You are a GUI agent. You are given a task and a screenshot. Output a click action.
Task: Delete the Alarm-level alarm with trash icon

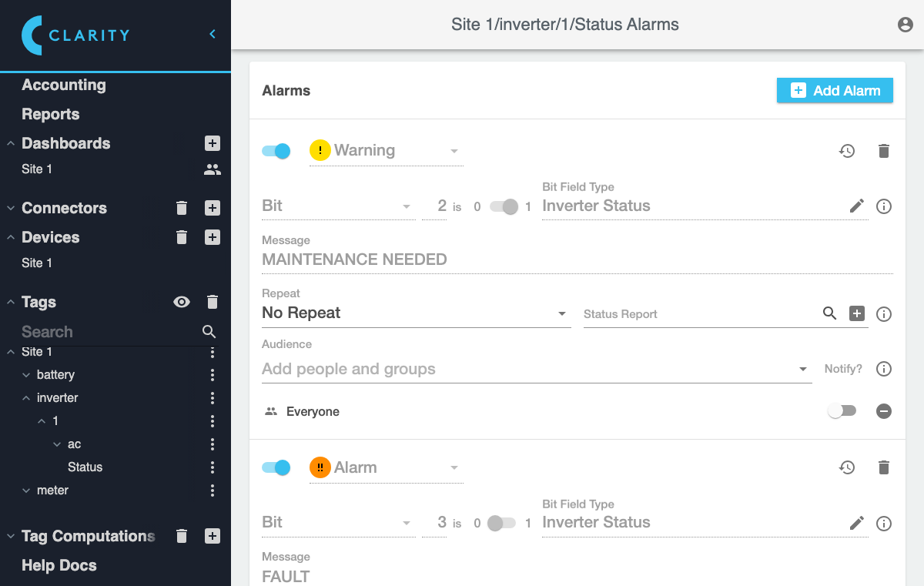[884, 467]
